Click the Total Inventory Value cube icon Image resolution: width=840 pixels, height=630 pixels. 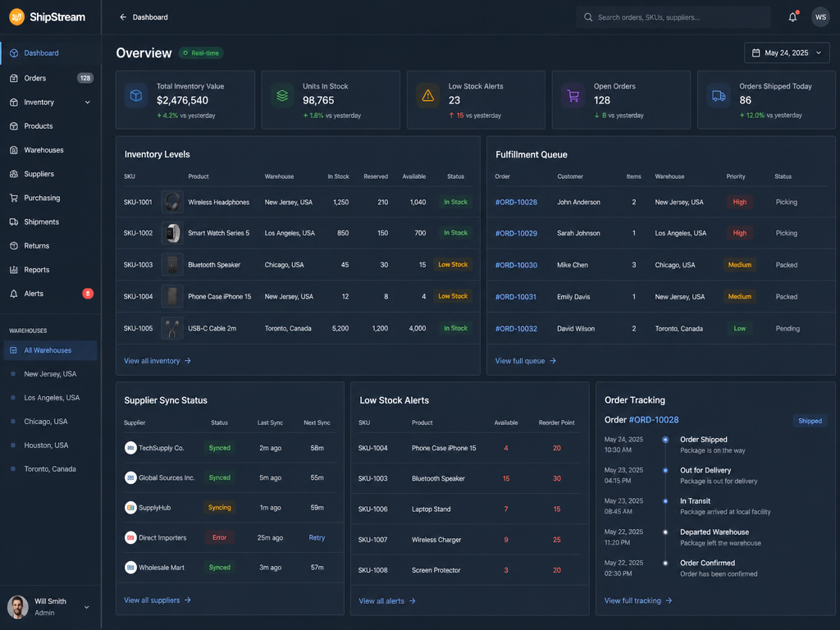click(136, 96)
